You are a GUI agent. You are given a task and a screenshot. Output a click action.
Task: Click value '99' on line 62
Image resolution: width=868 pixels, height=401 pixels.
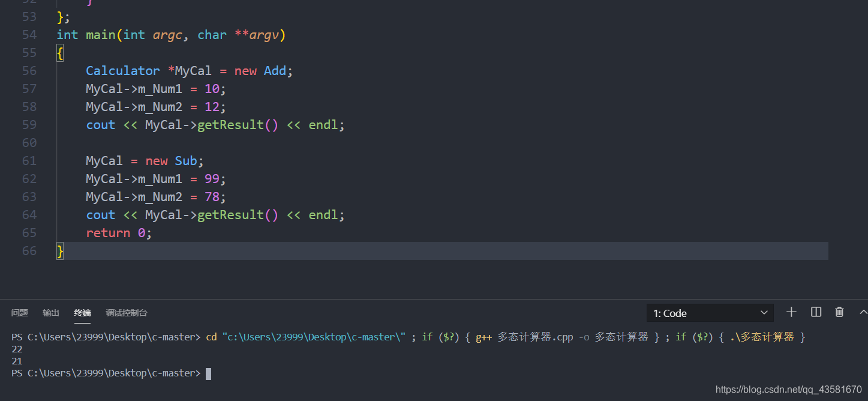pos(212,179)
